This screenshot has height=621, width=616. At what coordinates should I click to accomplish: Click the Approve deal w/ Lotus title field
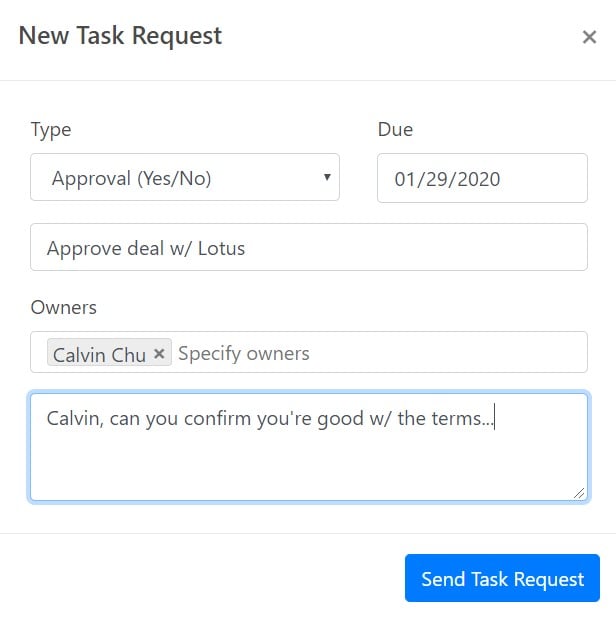tap(308, 247)
